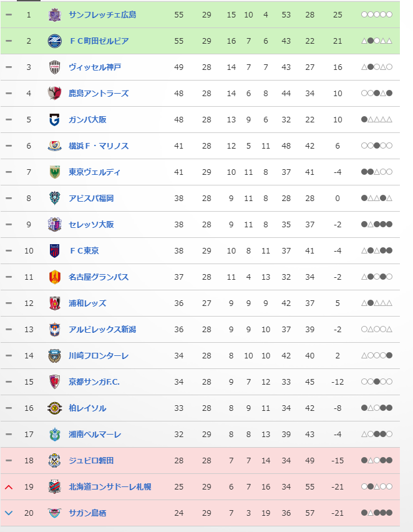This screenshot has height=532, width=413.
Task: Click the blue down arrow at rank 20
Action: 9,513
